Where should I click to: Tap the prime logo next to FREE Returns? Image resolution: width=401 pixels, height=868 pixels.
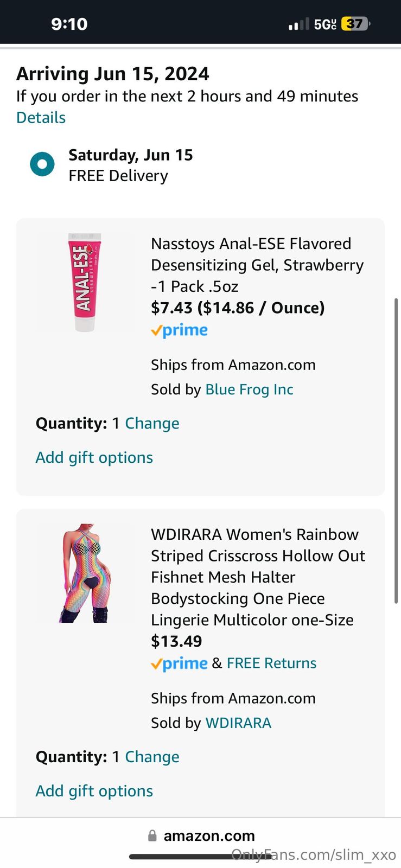coord(179,663)
